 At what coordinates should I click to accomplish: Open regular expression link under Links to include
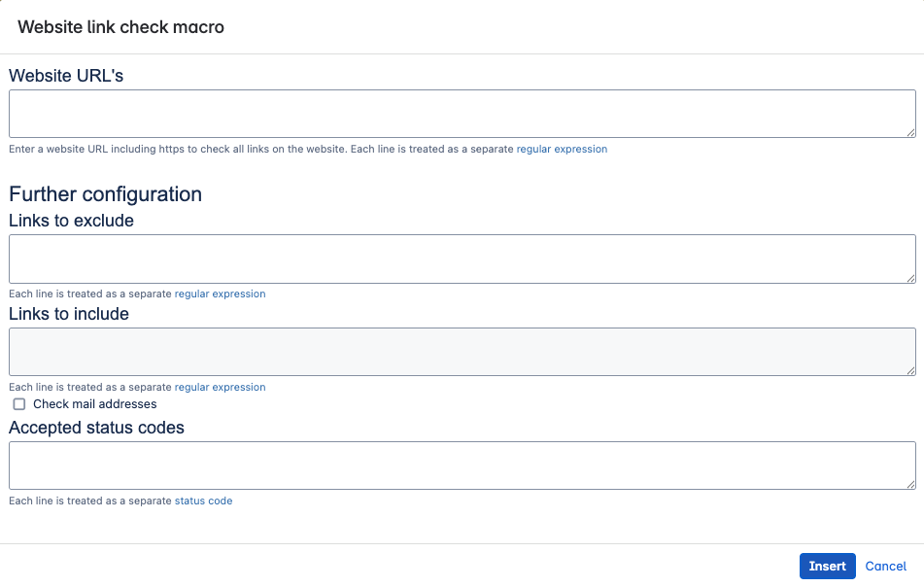[x=220, y=387]
